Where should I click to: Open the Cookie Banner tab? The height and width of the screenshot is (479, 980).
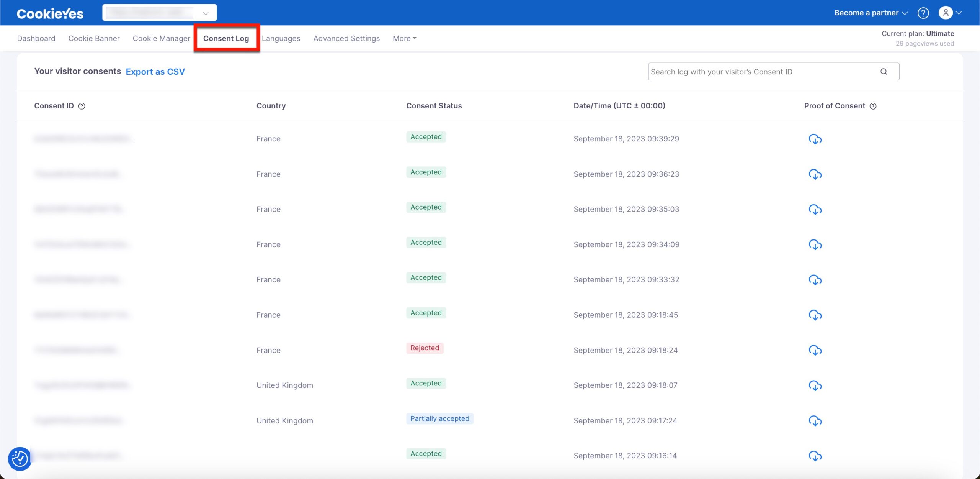point(94,39)
